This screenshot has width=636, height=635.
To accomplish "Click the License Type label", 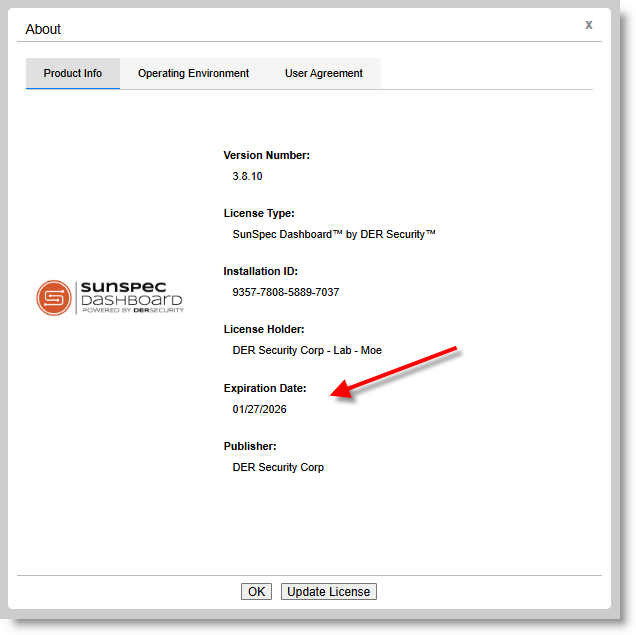I will pos(258,213).
